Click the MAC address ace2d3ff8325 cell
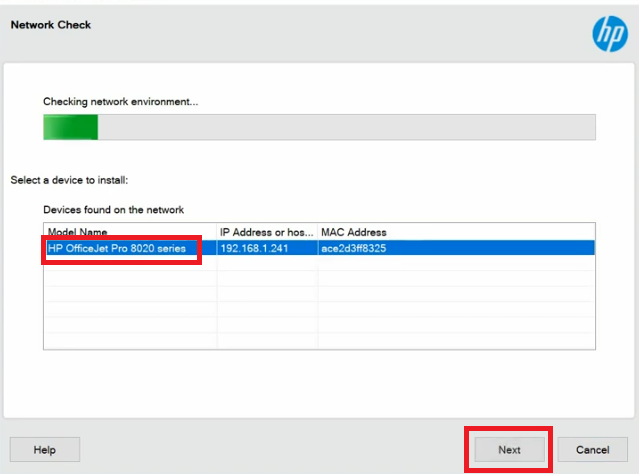The height and width of the screenshot is (474, 639). [x=456, y=248]
